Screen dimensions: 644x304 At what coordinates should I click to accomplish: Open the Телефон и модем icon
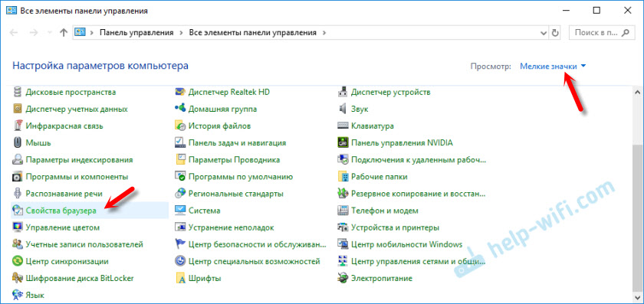[x=343, y=211]
